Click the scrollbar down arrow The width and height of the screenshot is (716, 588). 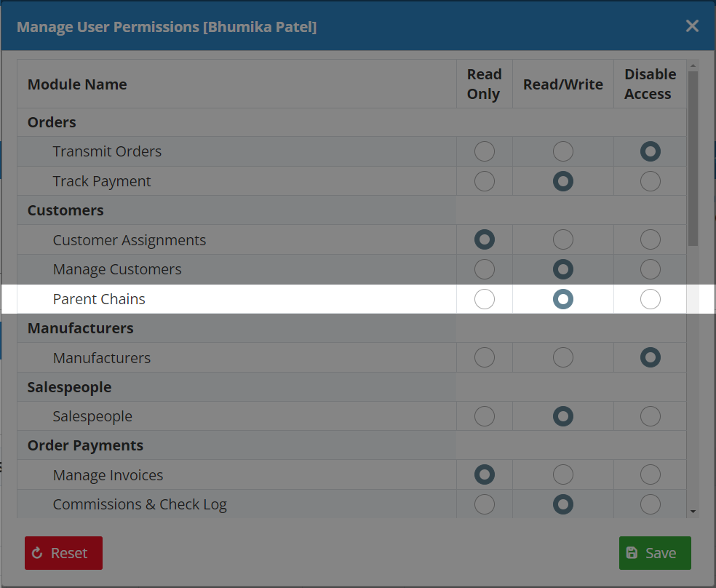point(693,512)
